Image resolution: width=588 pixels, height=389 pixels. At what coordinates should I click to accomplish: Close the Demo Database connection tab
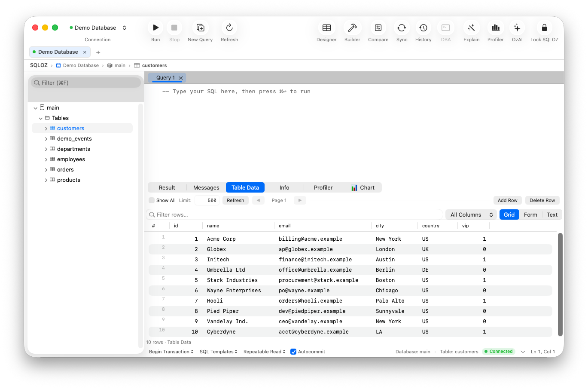point(85,52)
